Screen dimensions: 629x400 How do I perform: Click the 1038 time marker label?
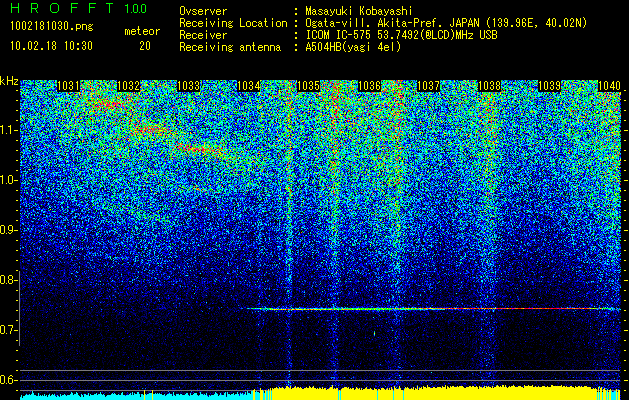tap(489, 86)
